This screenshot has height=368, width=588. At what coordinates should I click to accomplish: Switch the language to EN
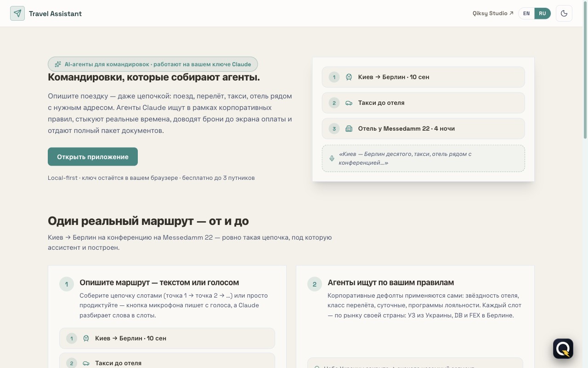(x=526, y=13)
